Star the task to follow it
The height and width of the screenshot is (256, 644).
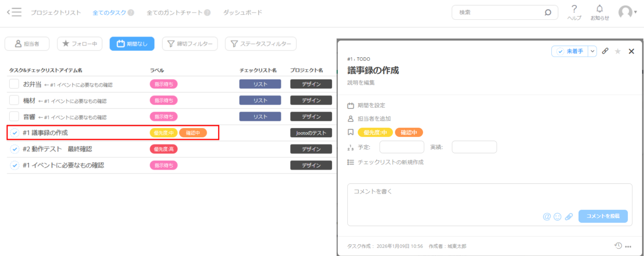coord(618,51)
